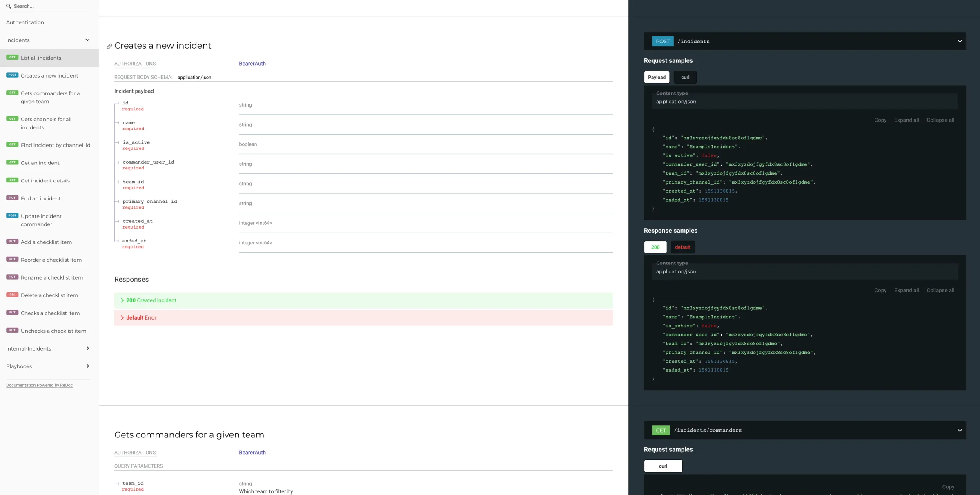The width and height of the screenshot is (980, 495).
Task: Open Unchecks a checklist item
Action: pyautogui.click(x=49, y=331)
